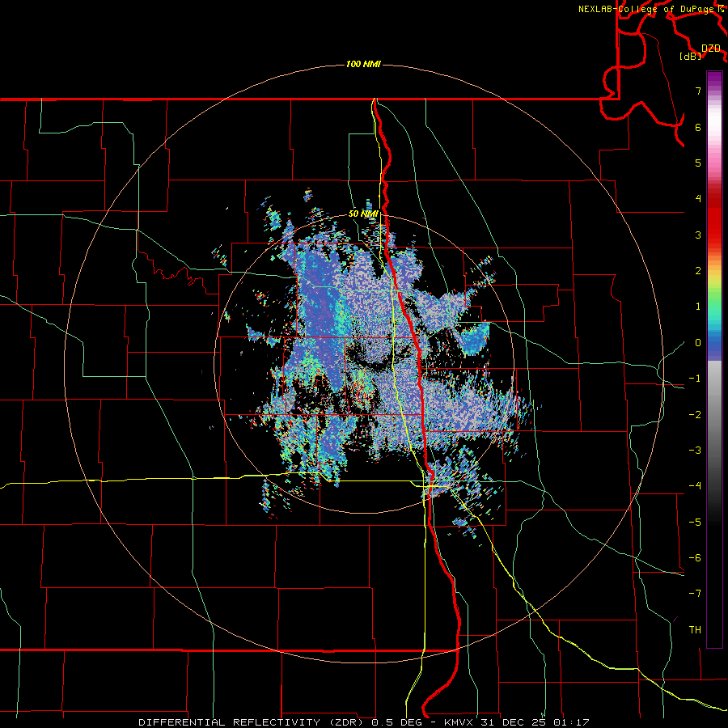The height and width of the screenshot is (728, 728).
Task: Click the 01:17 timestamp in caption
Action: (x=570, y=722)
